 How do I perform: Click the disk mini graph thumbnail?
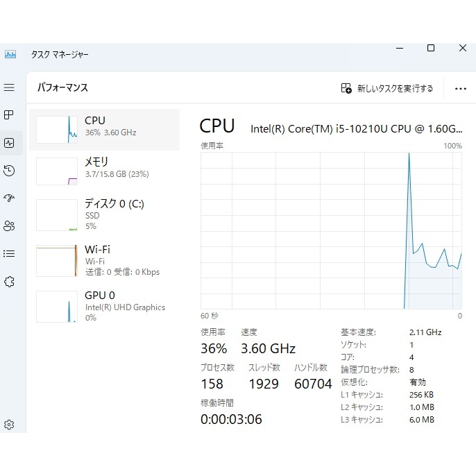pyautogui.click(x=57, y=215)
